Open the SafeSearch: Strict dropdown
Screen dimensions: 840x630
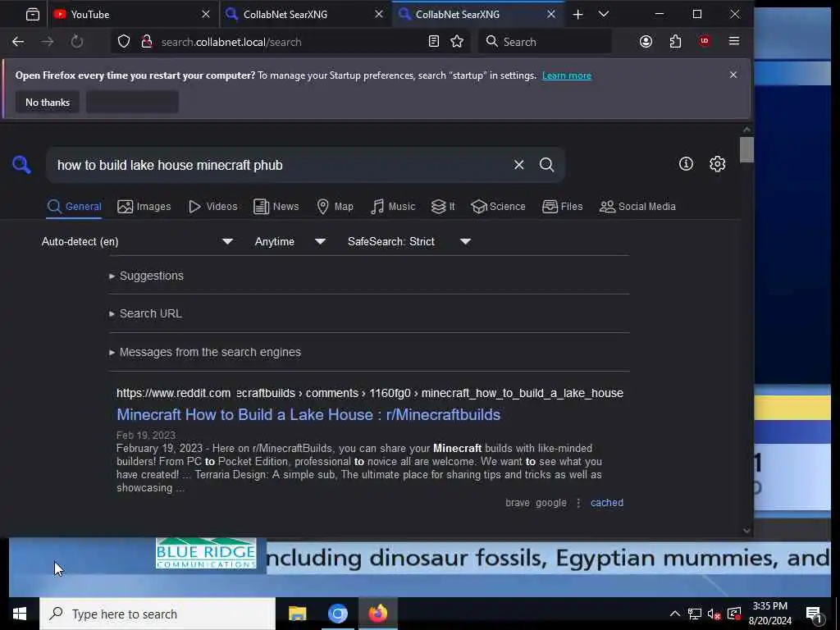coord(409,242)
